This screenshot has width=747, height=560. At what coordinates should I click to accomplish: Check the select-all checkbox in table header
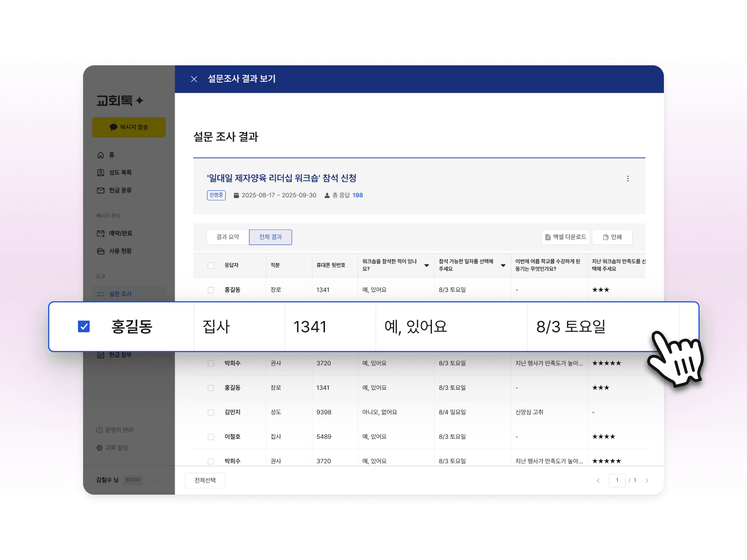(211, 265)
